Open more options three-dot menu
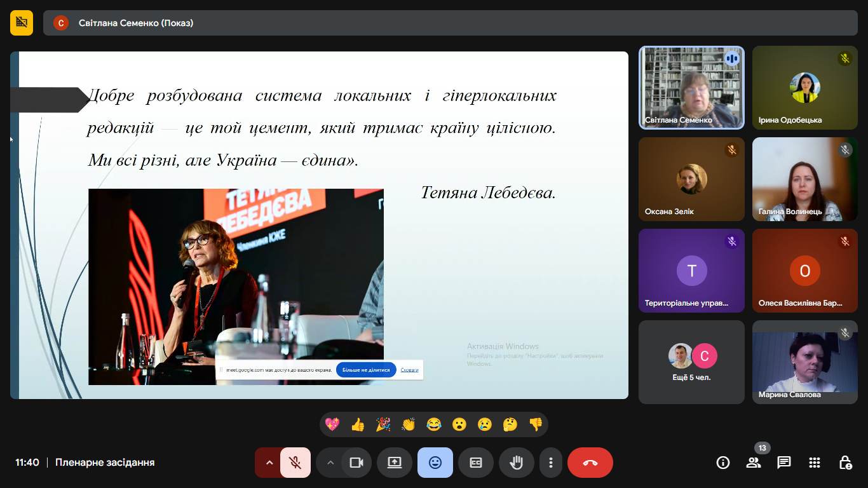 point(551,463)
